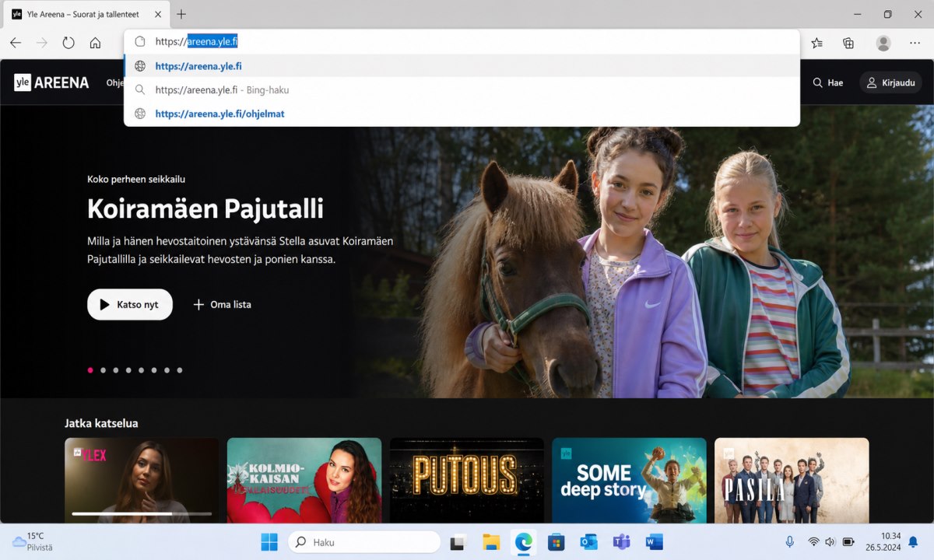Viewport: 934px width, 560px height.
Task: Open File Explorer from the taskbar
Action: tap(490, 542)
